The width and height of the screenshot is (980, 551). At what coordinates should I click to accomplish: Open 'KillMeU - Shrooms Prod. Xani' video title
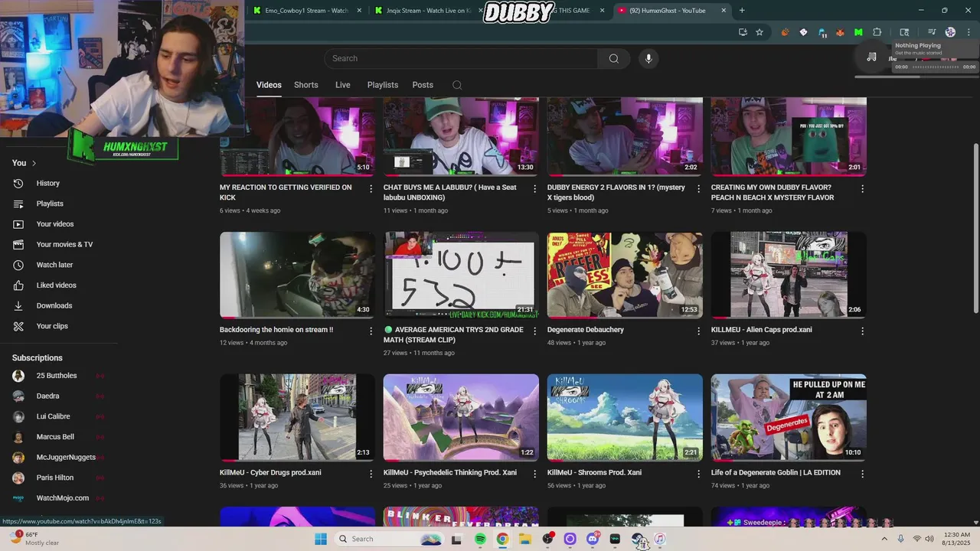tap(595, 473)
